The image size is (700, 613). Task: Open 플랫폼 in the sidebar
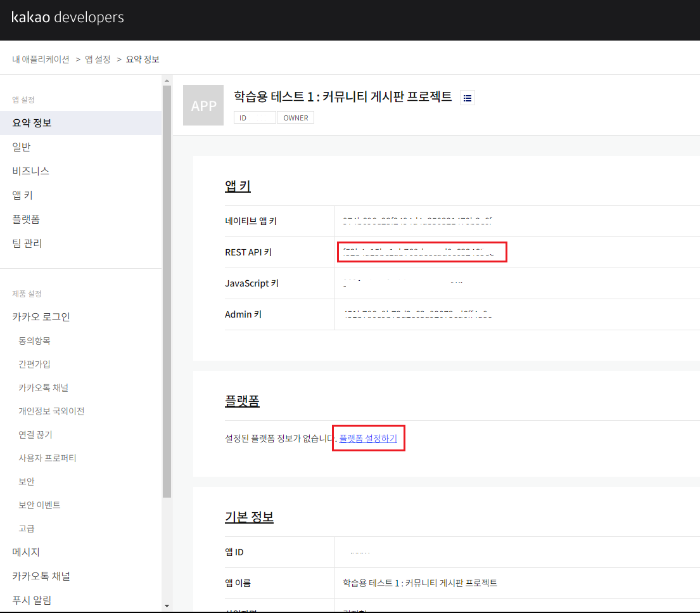pos(26,219)
